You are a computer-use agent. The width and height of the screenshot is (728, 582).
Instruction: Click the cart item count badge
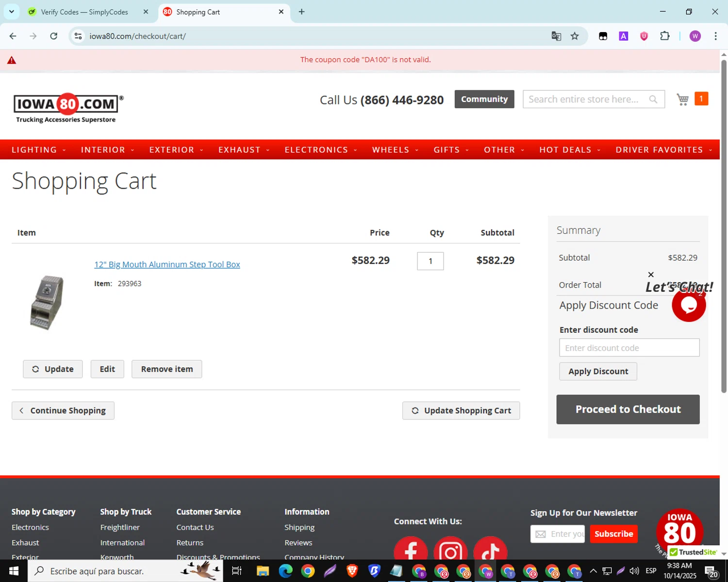[x=701, y=98]
